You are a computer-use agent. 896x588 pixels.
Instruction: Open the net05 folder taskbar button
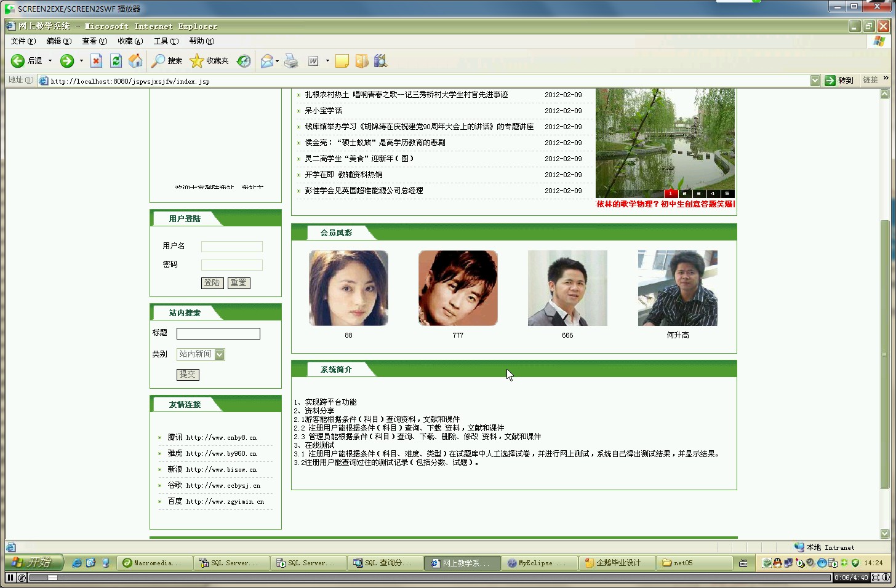coord(694,563)
